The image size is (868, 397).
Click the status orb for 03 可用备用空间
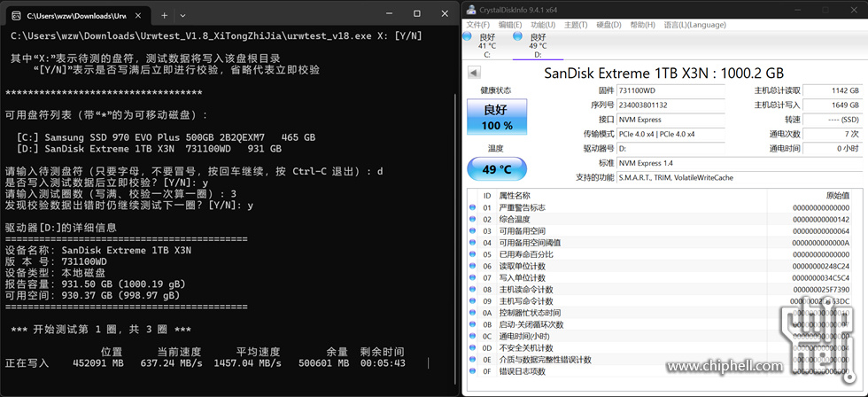click(472, 231)
